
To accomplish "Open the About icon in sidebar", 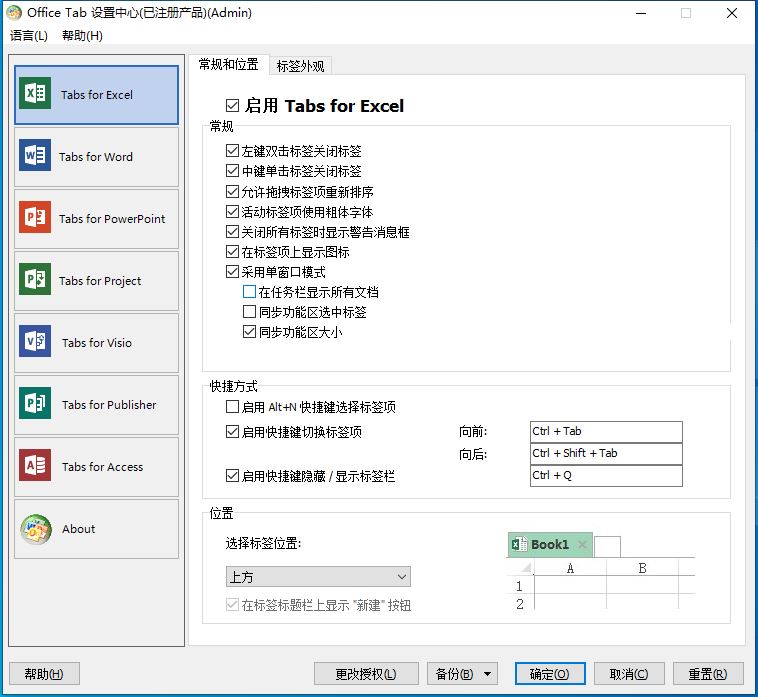I will point(36,529).
